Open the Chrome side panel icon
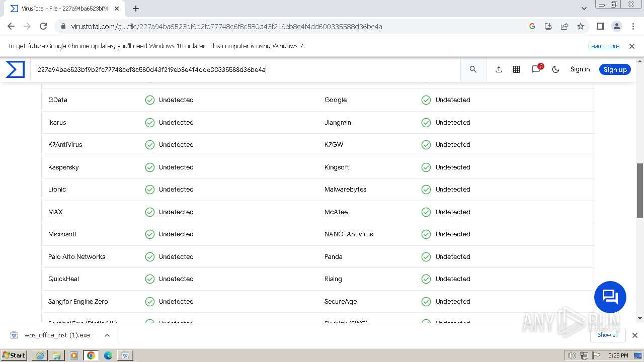Screen dimensions: 644x362 pyautogui.click(x=601, y=26)
